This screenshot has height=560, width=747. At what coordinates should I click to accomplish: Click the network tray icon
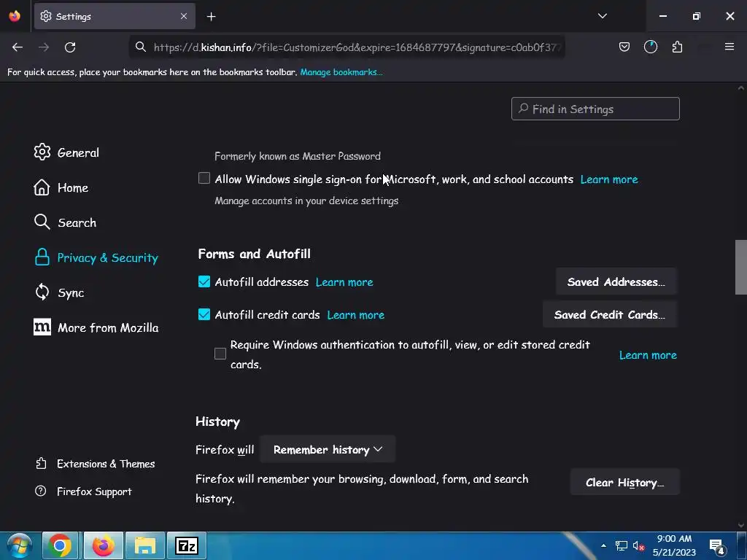point(622,545)
